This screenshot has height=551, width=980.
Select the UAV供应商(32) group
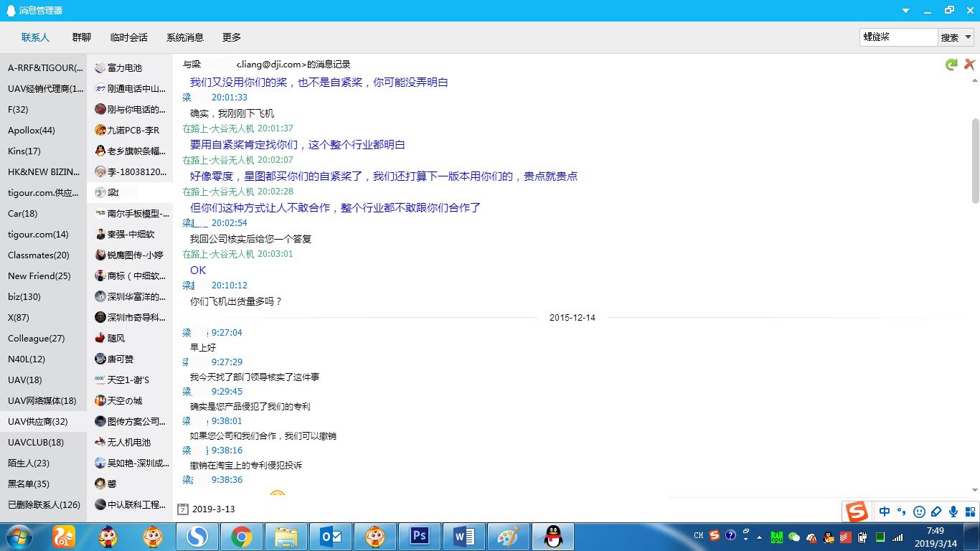click(x=43, y=421)
